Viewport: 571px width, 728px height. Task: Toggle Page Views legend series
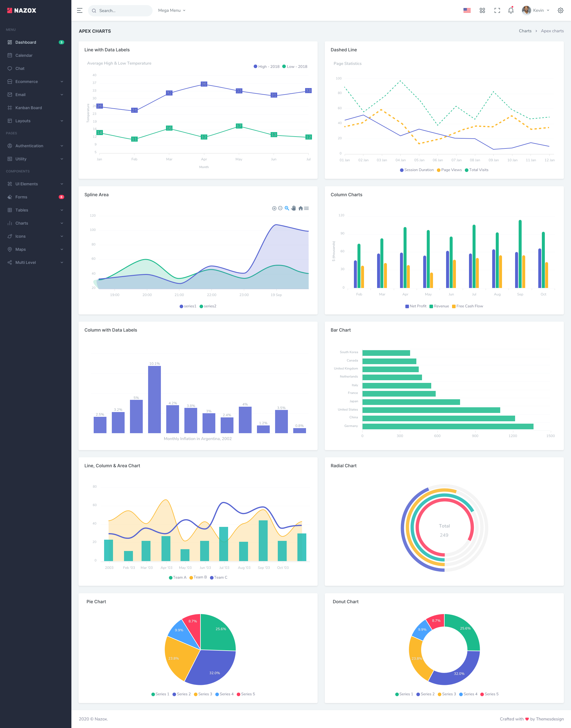point(449,170)
